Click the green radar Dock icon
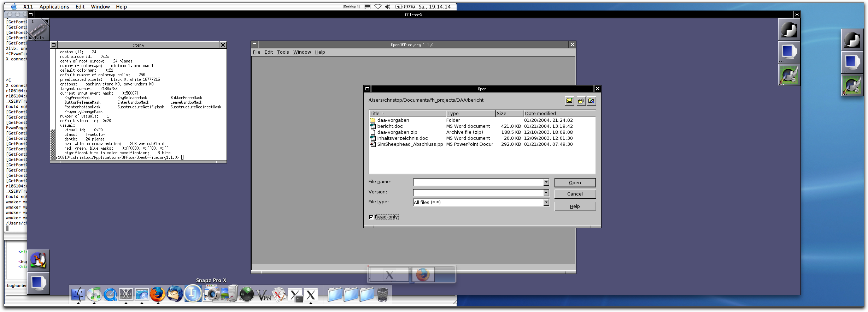 point(247,294)
